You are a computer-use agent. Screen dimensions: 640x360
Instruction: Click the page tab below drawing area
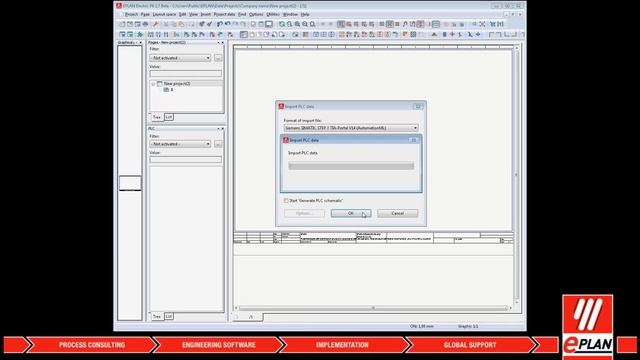coord(251,317)
